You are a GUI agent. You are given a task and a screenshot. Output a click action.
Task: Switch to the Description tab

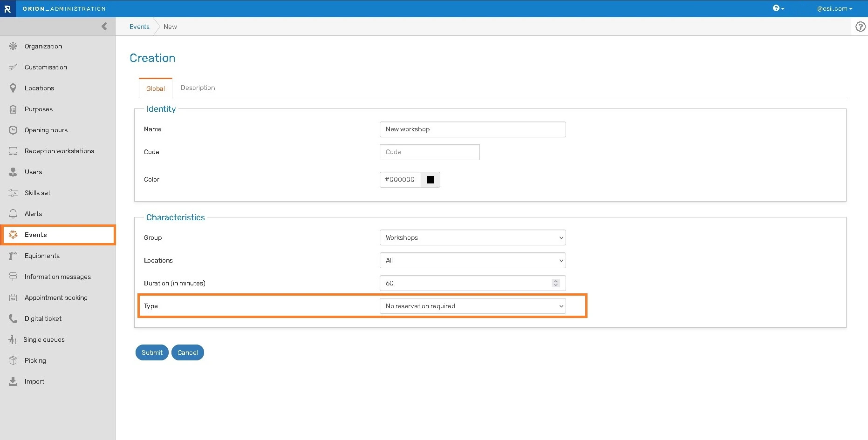point(198,88)
